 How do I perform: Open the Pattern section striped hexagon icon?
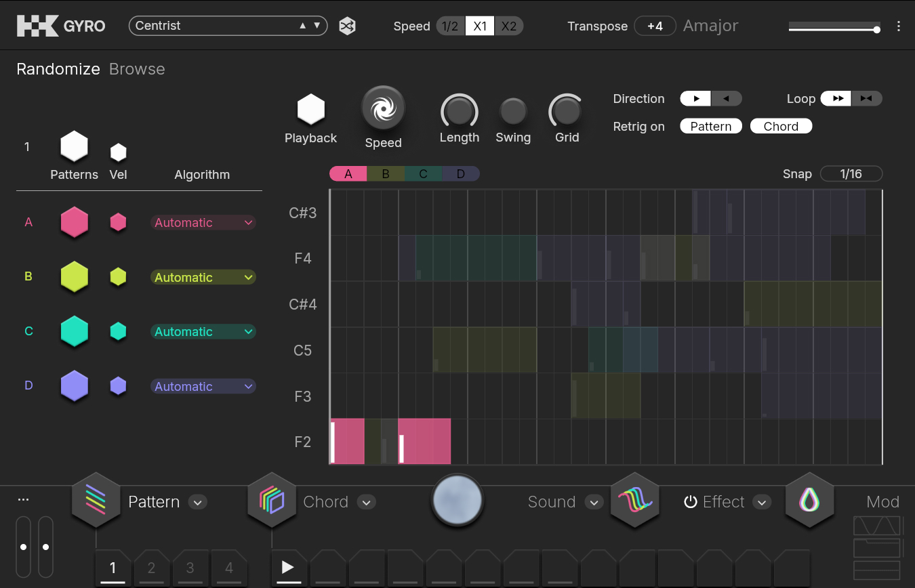[96, 501]
